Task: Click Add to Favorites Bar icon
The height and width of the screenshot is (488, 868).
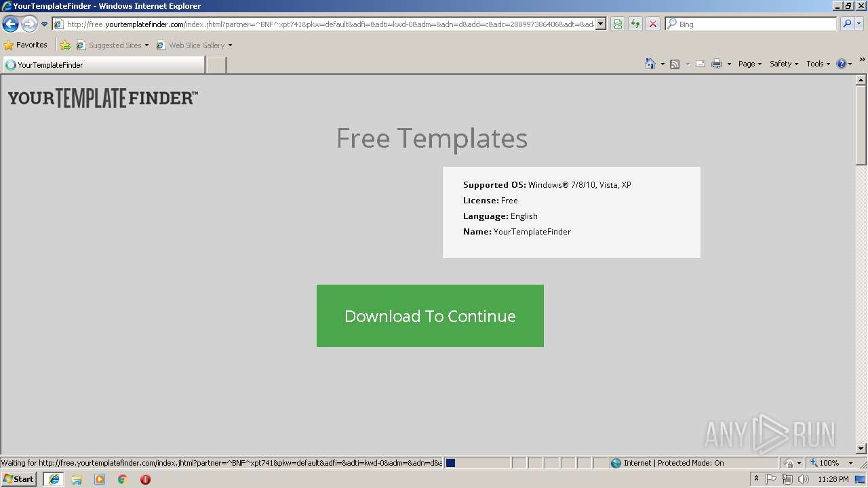Action: (65, 45)
